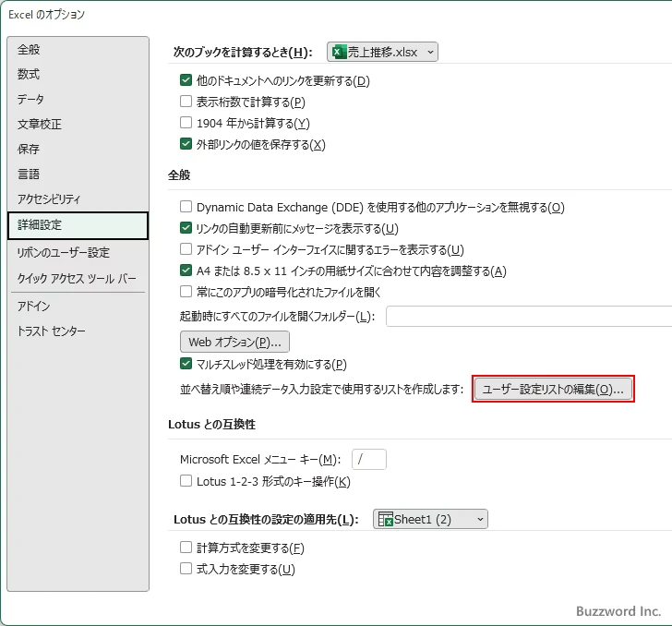Open the 言語 category

pyautogui.click(x=78, y=175)
